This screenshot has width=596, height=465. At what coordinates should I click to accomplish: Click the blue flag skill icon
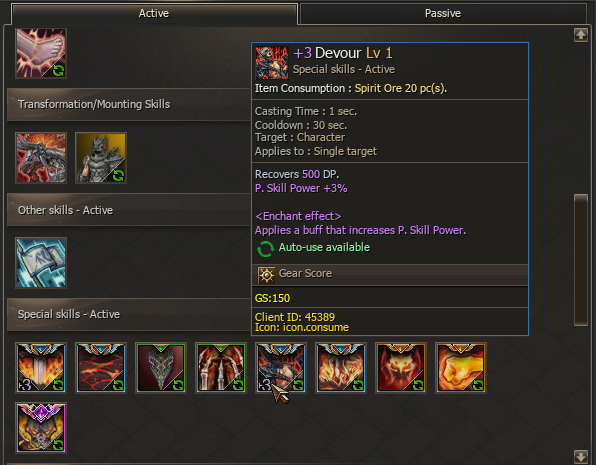41,262
